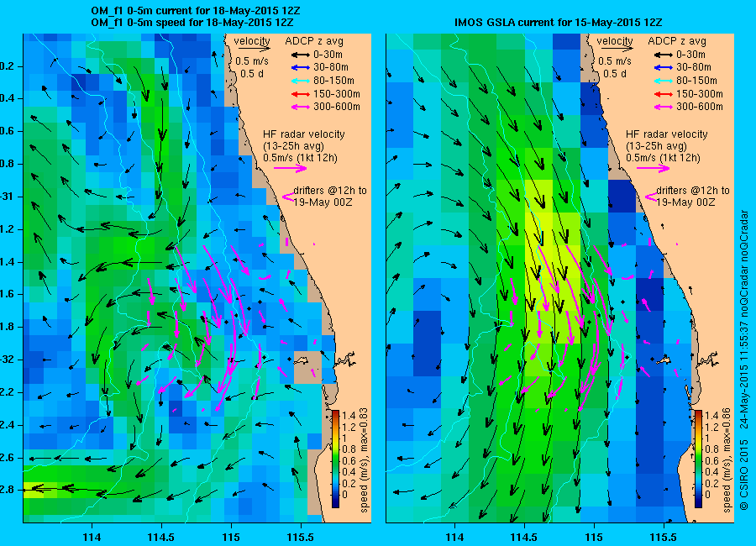This screenshot has height=546, width=756.
Task: Click the cyan 80-150m arrow in left legend
Action: (301, 81)
